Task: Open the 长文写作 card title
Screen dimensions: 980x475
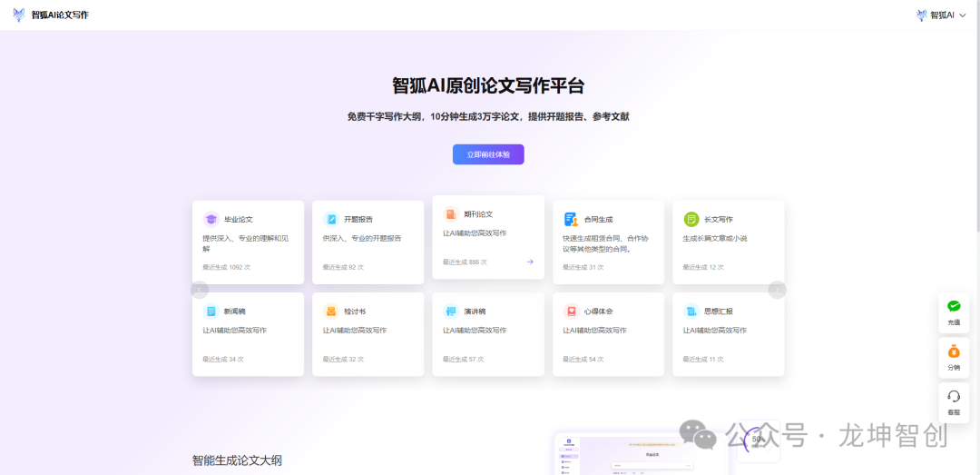Action: coord(719,220)
